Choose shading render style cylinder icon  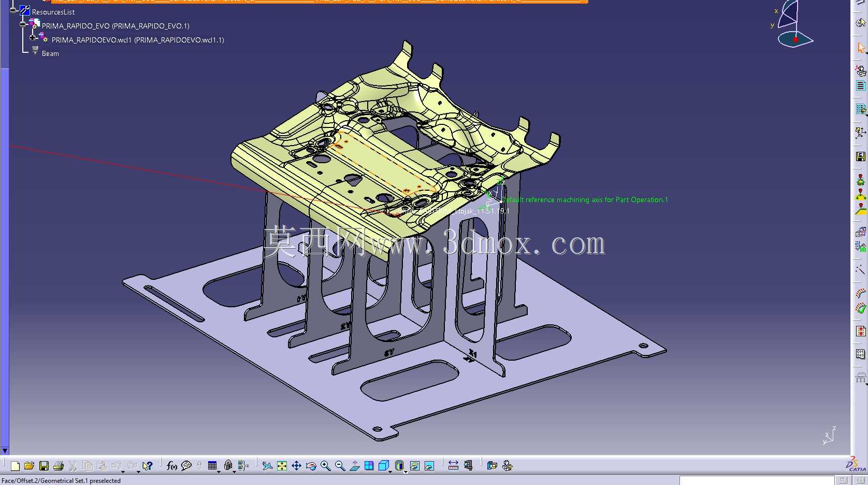[x=399, y=466]
